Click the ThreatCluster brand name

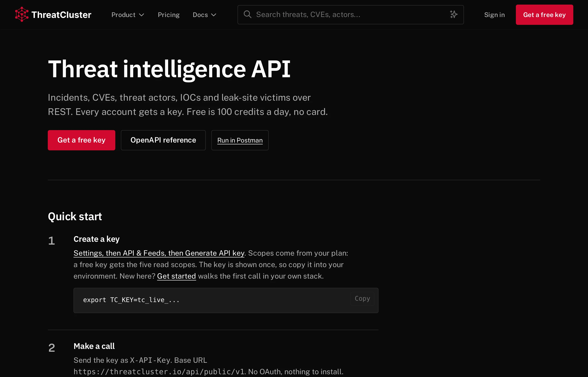(61, 15)
